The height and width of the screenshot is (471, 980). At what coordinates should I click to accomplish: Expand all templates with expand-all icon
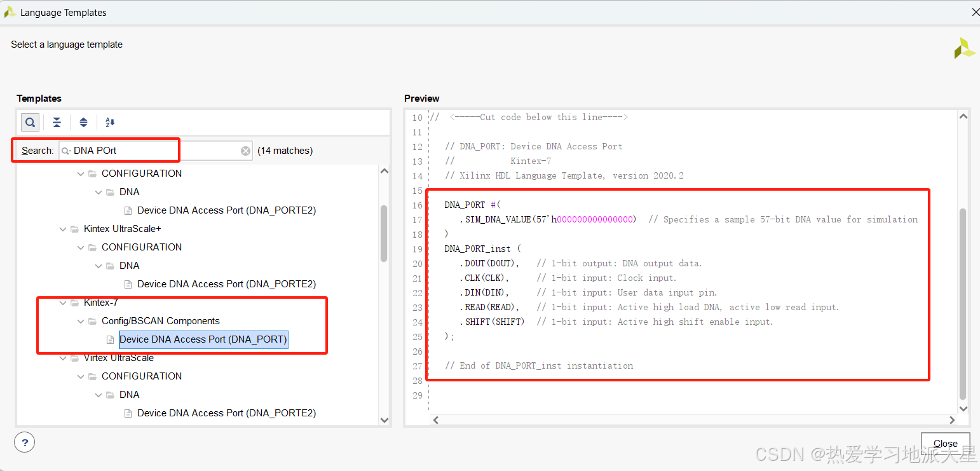(83, 122)
